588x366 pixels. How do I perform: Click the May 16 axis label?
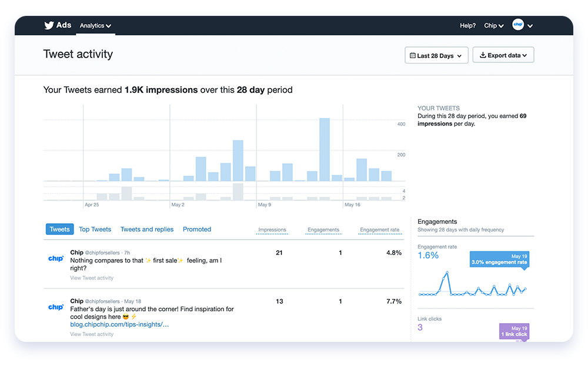(x=352, y=204)
